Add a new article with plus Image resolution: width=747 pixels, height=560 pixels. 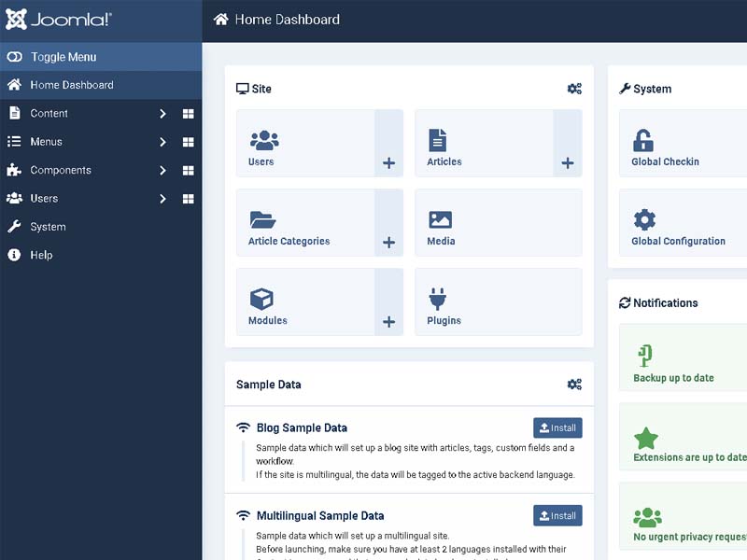pos(568,162)
